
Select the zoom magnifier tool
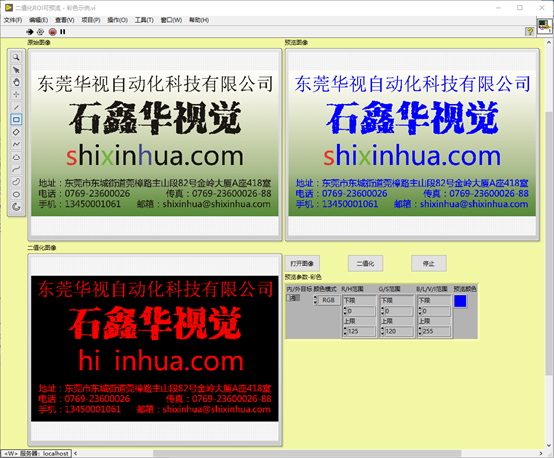click(x=16, y=57)
